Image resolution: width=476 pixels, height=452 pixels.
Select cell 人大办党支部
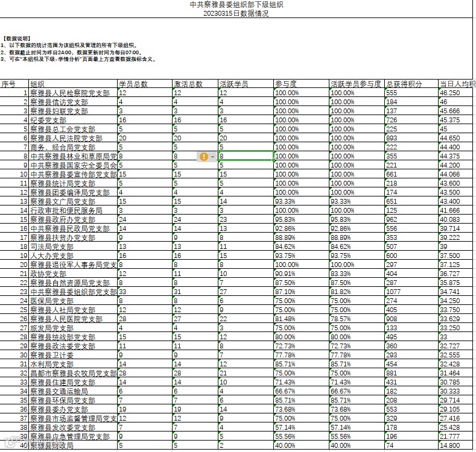tap(73, 256)
